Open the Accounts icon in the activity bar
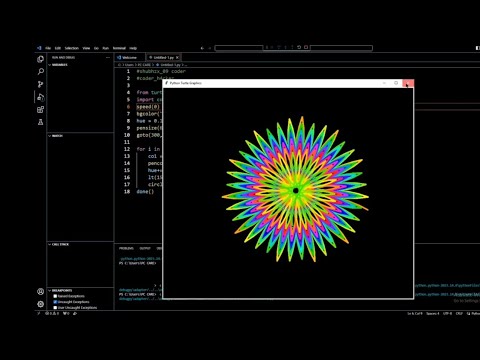The image size is (480, 360). tap(40, 292)
